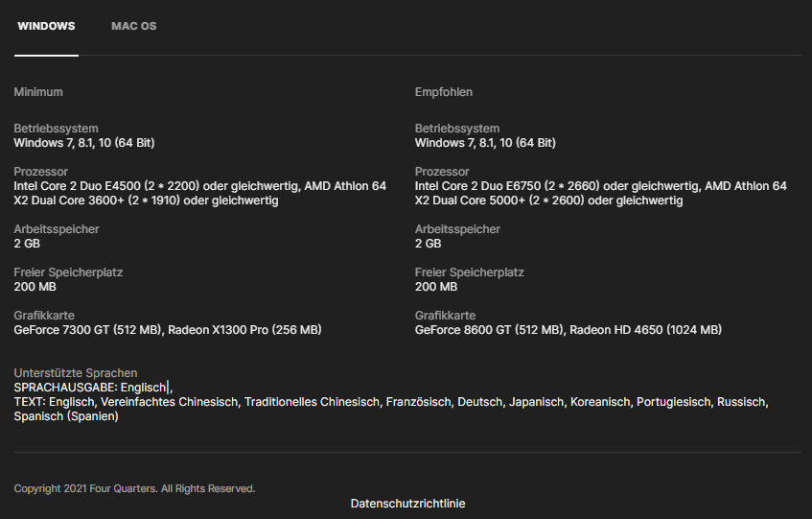
Task: Open the Datenschutzrichtlinie link
Action: tap(407, 504)
